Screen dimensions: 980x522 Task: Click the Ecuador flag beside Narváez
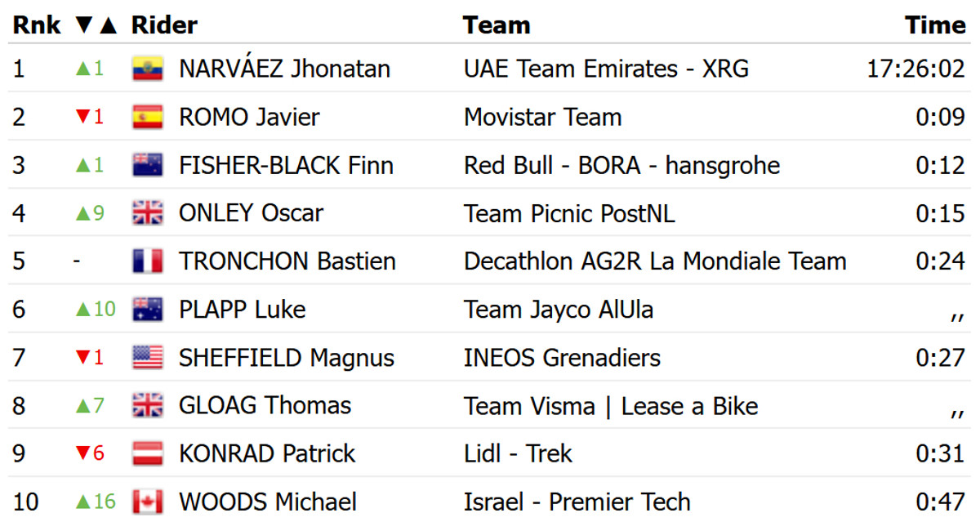coord(148,69)
